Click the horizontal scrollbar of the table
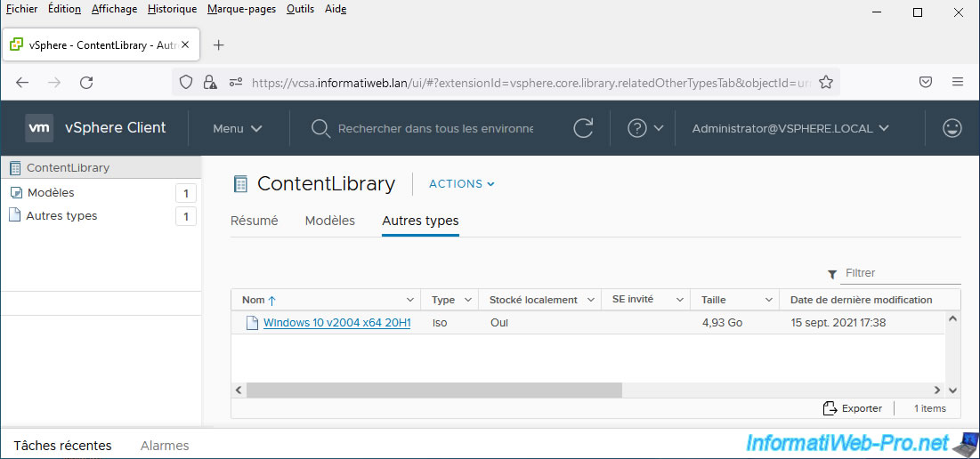Screen dimensions: 980x459 coord(434,390)
